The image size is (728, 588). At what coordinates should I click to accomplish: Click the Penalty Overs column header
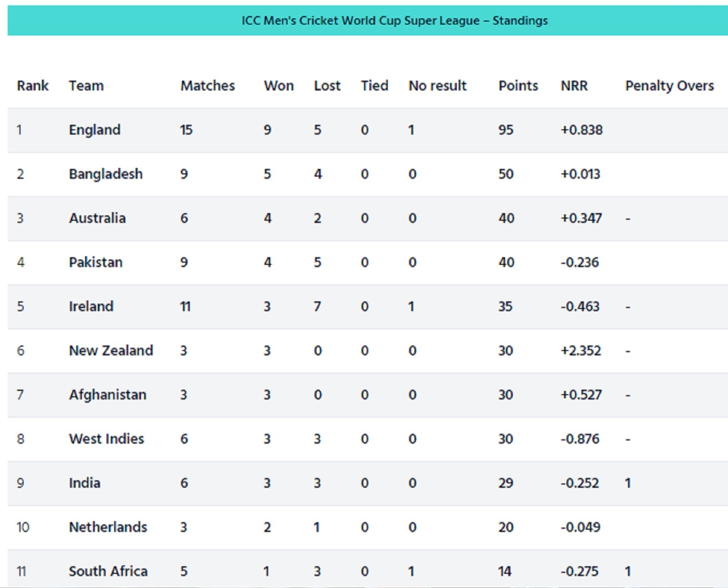click(x=670, y=86)
